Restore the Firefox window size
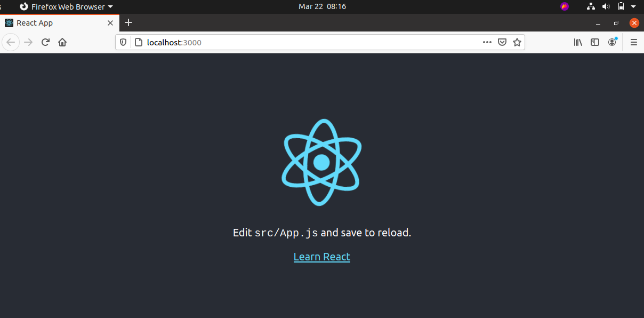 click(616, 23)
